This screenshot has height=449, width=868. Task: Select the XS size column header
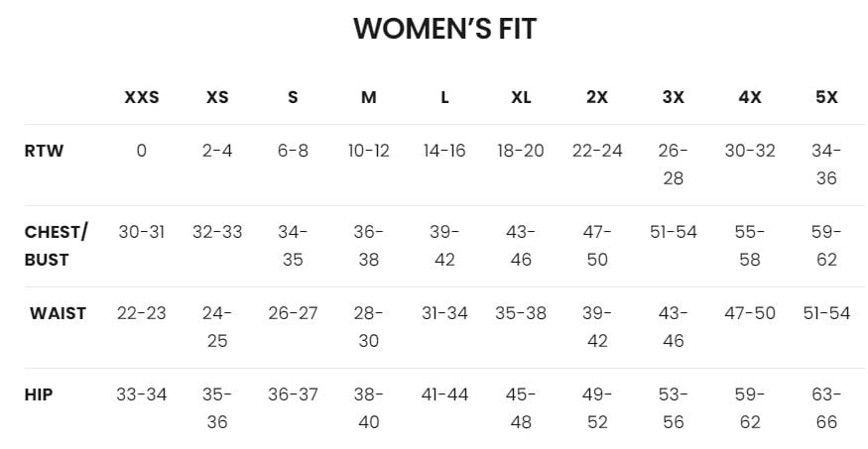217,97
